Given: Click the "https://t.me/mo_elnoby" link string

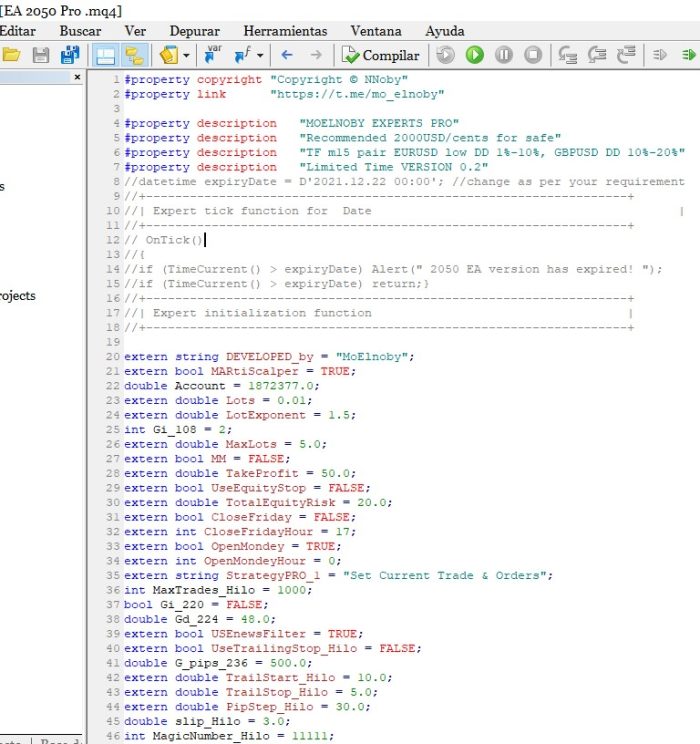Looking at the screenshot, I should pos(357,94).
